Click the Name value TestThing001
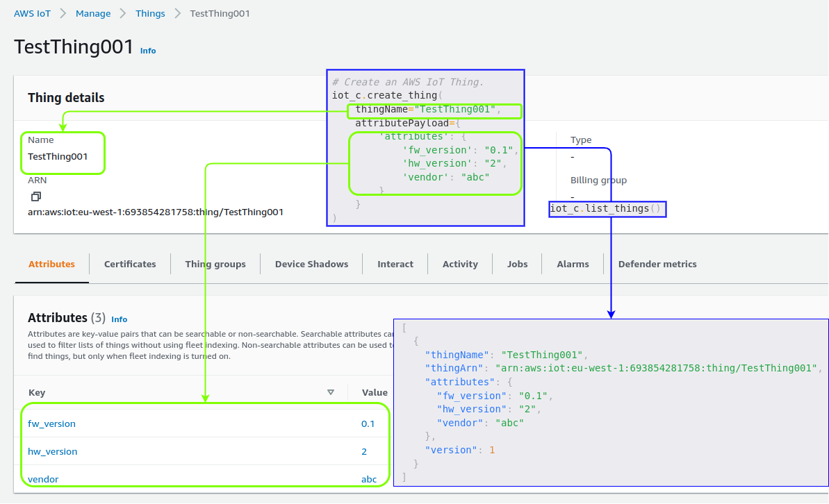Image resolution: width=829 pixels, height=504 pixels. pyautogui.click(x=58, y=157)
